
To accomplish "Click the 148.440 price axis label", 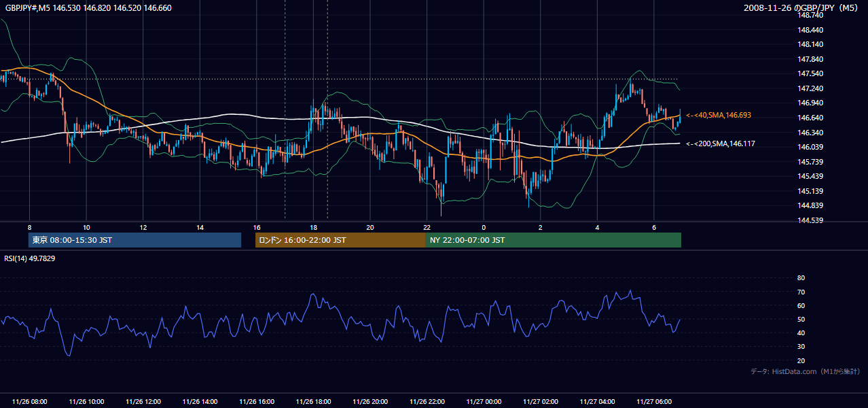I will click(809, 30).
